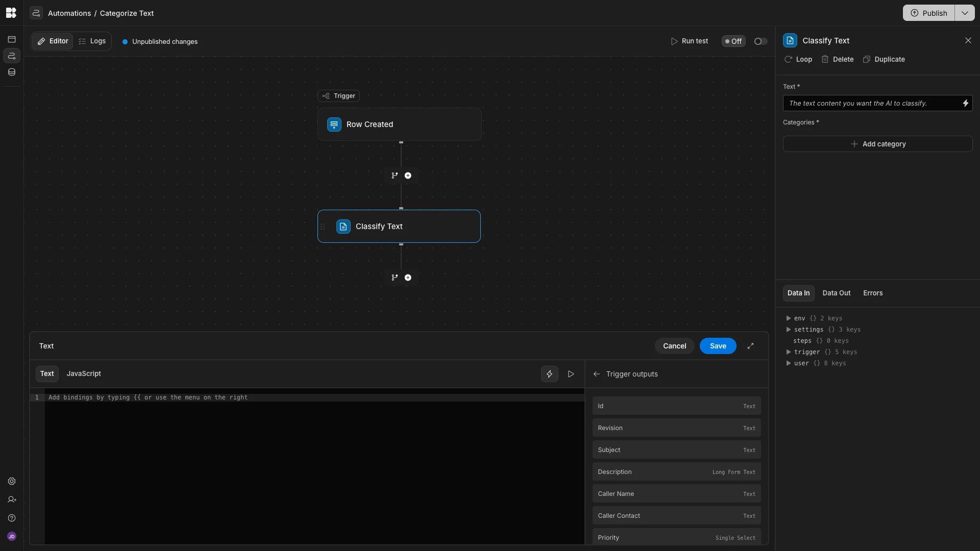Enable Loop on the Classify Text step

(798, 59)
